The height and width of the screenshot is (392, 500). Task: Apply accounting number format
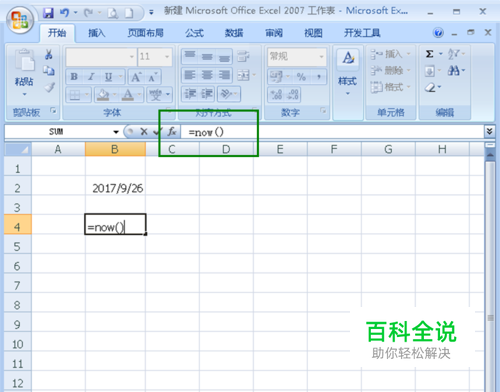276,77
